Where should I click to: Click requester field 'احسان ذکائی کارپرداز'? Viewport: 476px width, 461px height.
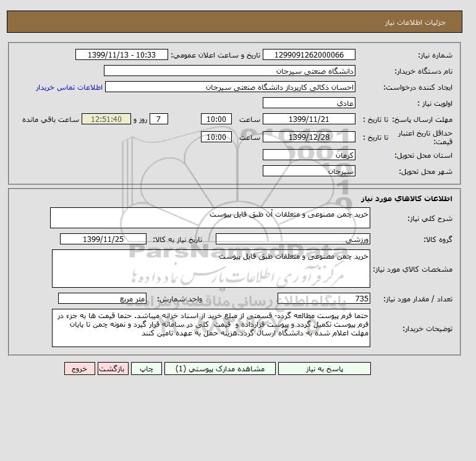click(x=230, y=87)
